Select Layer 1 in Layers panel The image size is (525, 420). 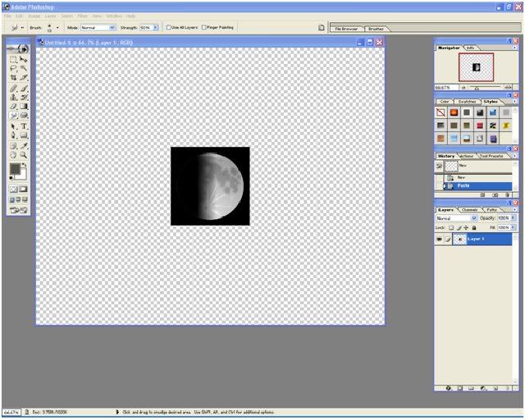click(x=482, y=240)
